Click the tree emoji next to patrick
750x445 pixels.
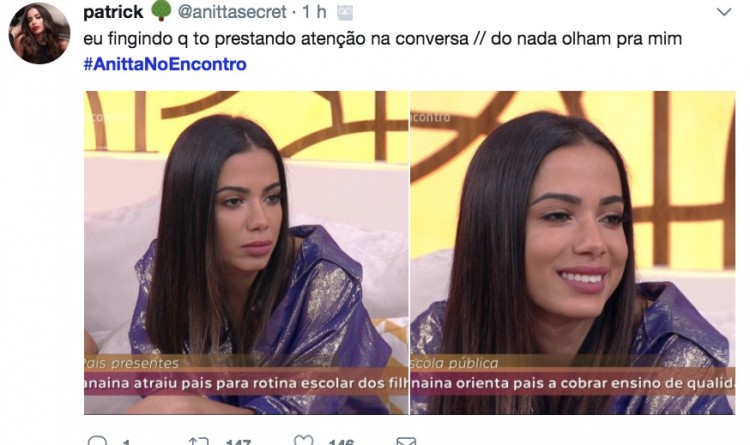pos(161,11)
